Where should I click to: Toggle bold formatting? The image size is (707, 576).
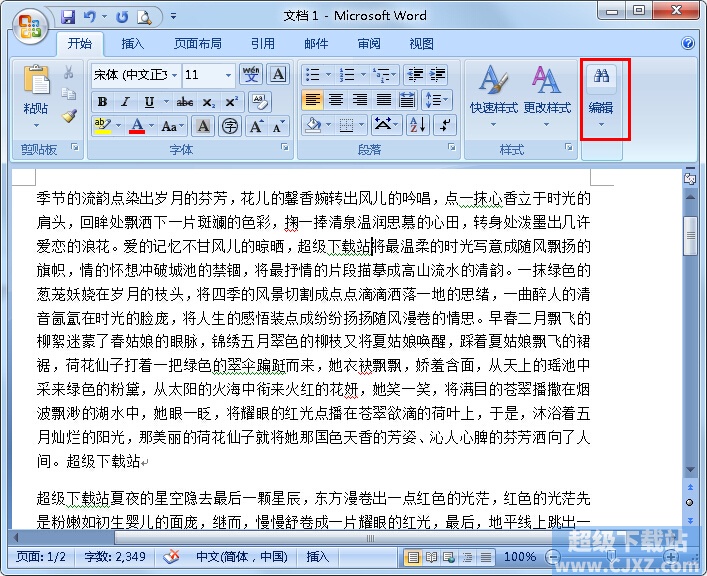click(102, 102)
